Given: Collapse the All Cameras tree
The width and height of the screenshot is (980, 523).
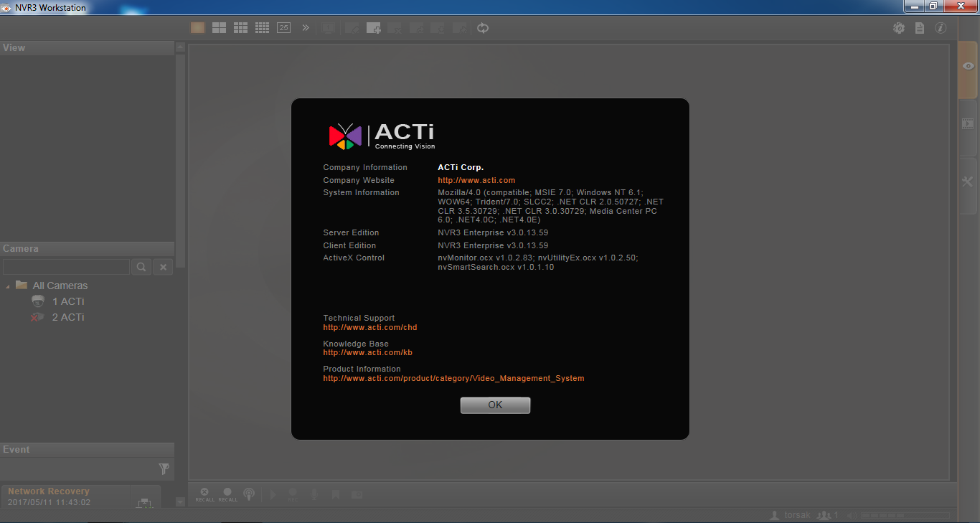Looking at the screenshot, I should [9, 285].
